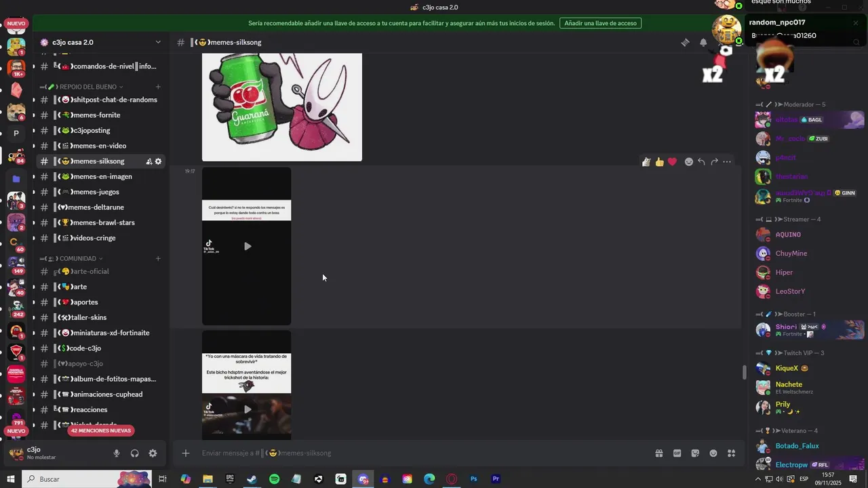Open videos-cringe channel
The image size is (868, 488).
pyautogui.click(x=100, y=238)
